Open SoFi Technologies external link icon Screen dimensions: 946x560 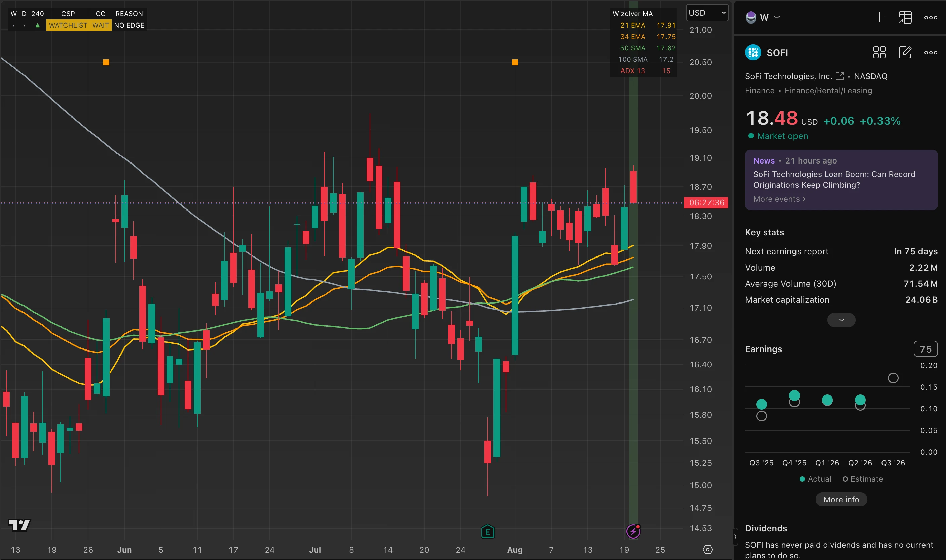tap(840, 76)
